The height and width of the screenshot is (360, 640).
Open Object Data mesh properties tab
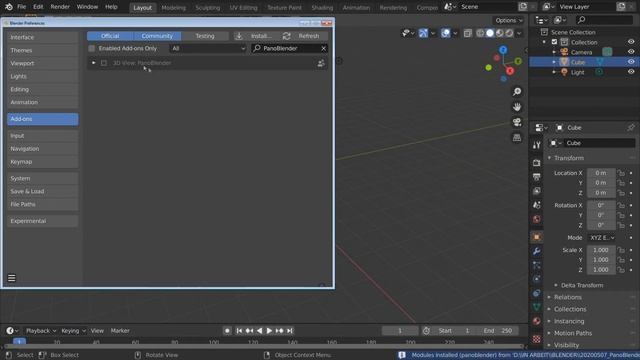(537, 307)
